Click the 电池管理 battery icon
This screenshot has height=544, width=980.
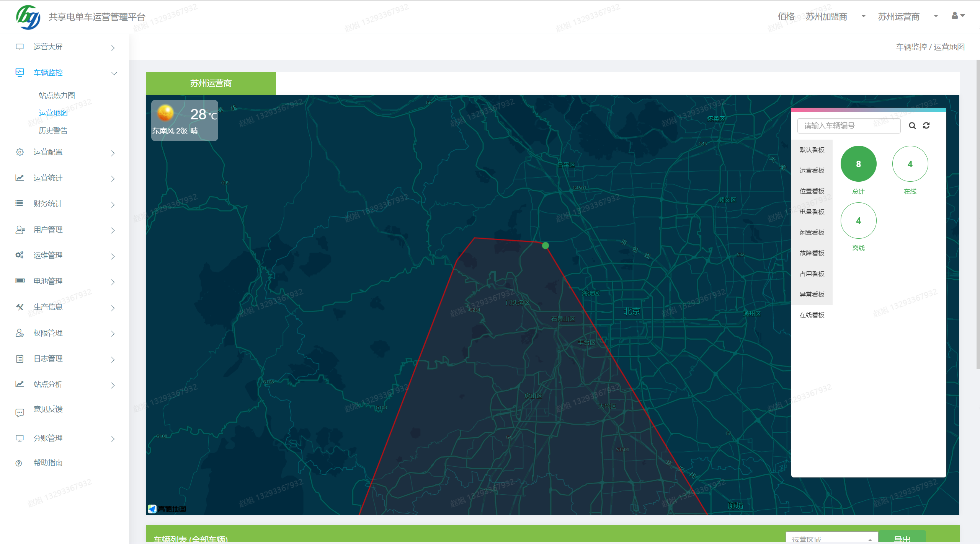click(20, 281)
